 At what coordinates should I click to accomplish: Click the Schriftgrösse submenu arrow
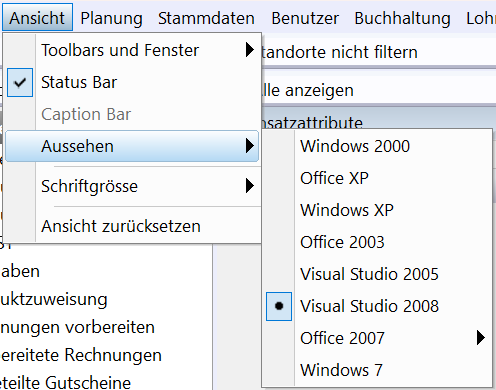[249, 186]
